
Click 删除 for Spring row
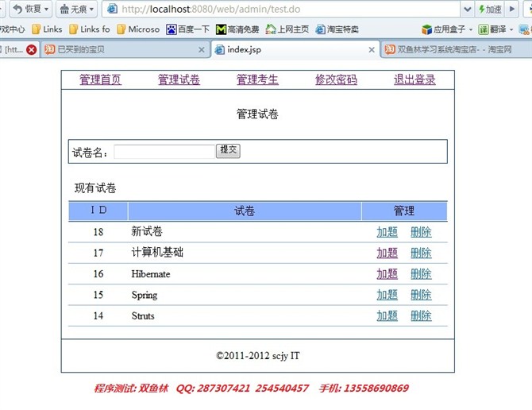421,295
